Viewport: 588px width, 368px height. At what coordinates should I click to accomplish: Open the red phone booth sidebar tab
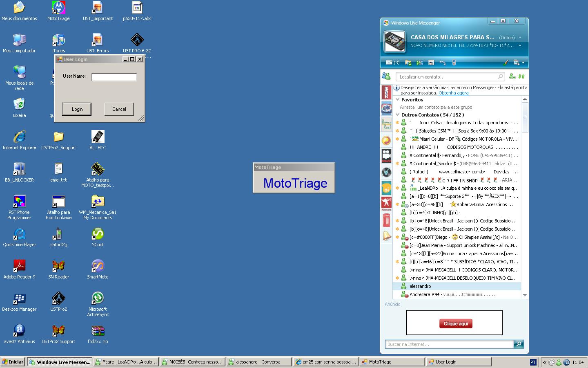coord(386,220)
